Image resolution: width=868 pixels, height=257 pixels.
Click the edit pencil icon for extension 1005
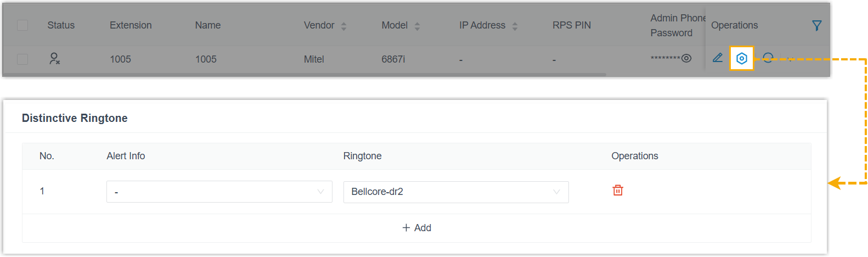[x=717, y=58]
